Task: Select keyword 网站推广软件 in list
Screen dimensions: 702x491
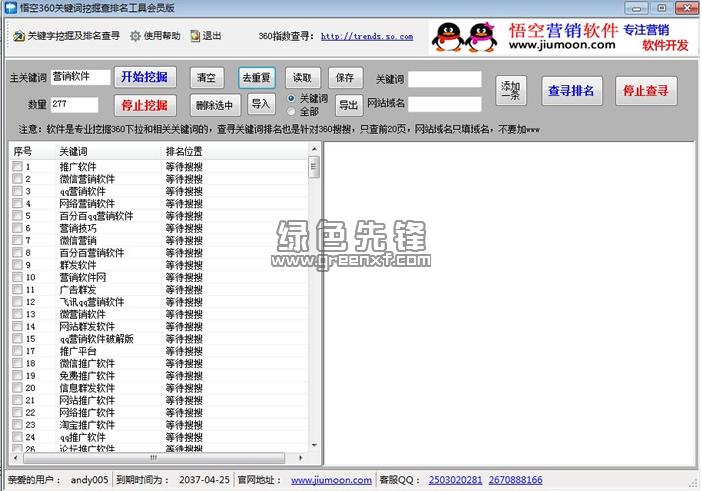Action: point(87,400)
